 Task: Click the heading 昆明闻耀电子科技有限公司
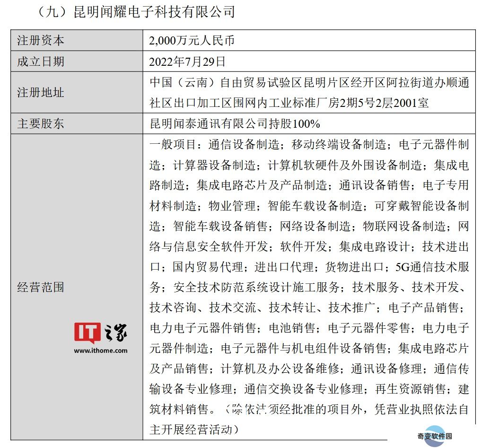coord(155,12)
